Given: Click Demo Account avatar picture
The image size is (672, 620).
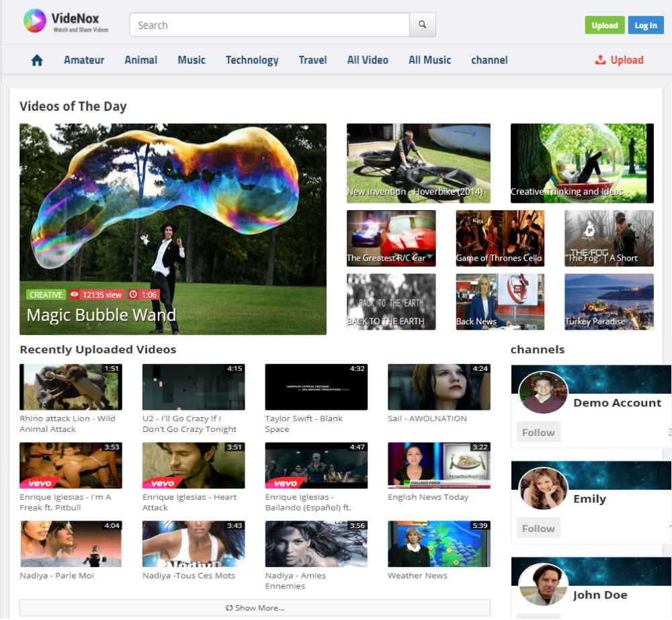Looking at the screenshot, I should [x=543, y=392].
